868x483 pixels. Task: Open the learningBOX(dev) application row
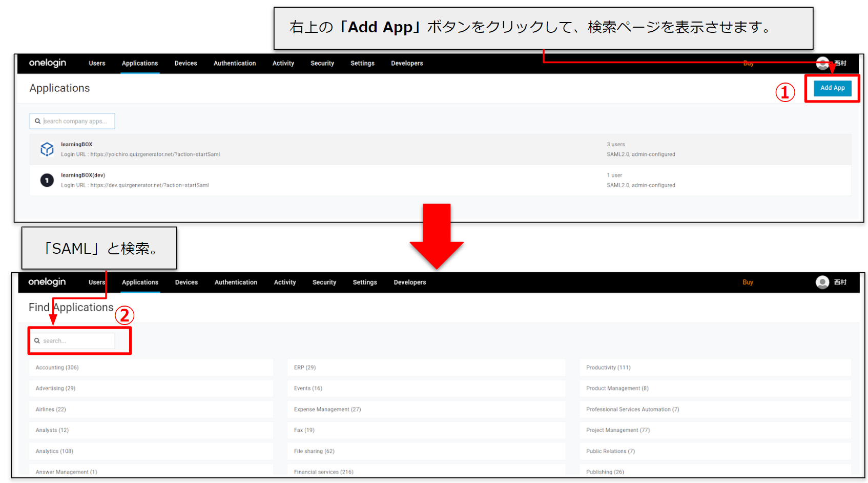pyautogui.click(x=440, y=180)
